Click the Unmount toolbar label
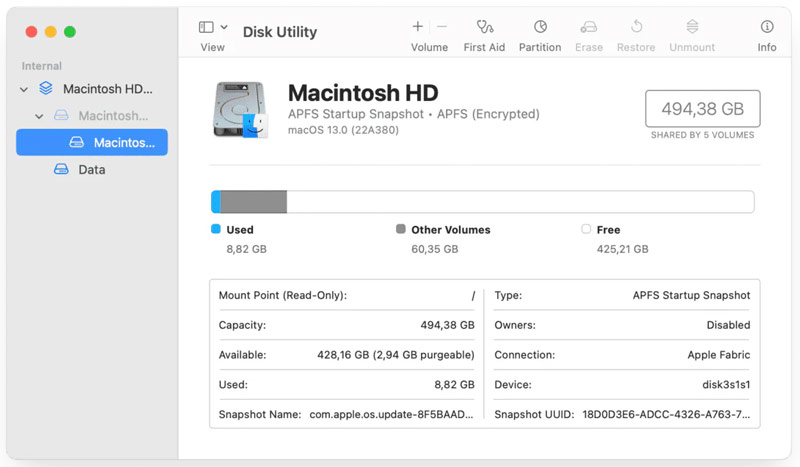This screenshot has width=800, height=467. tap(692, 47)
